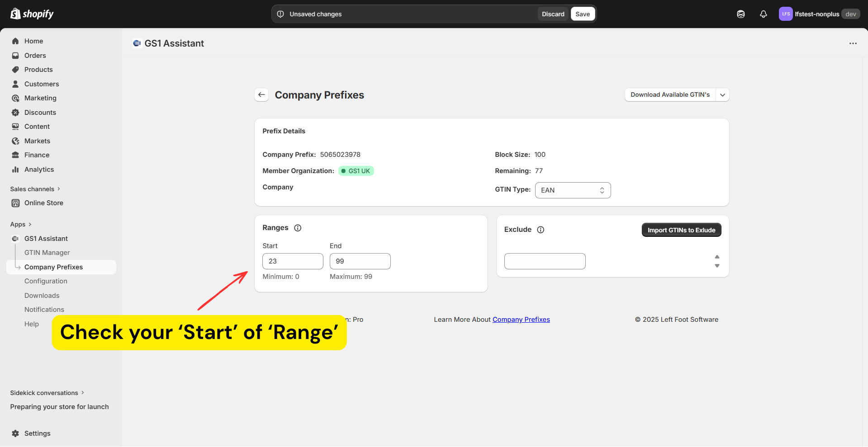Click the End range input field
The width and height of the screenshot is (868, 447).
[360, 261]
